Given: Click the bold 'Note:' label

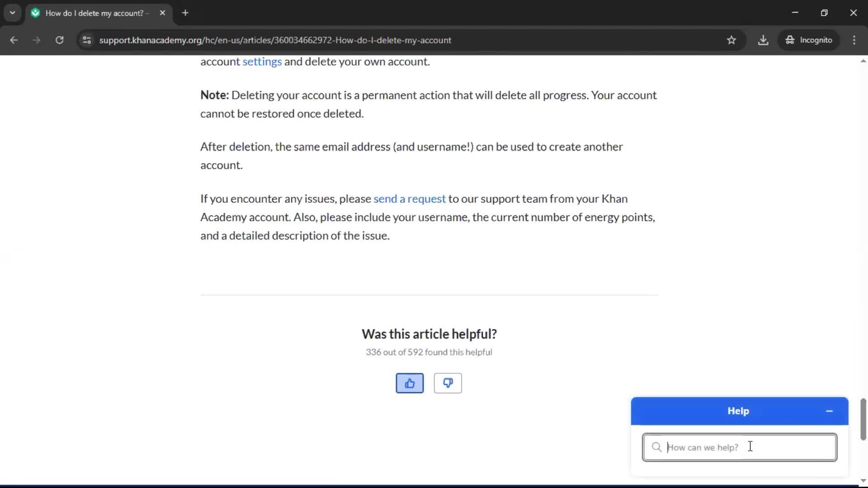Looking at the screenshot, I should tap(215, 95).
